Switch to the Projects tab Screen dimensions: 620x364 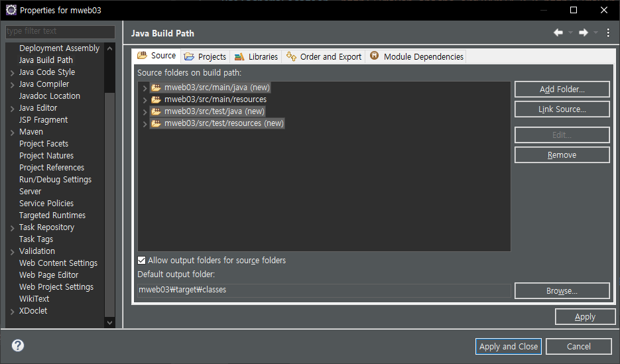(x=205, y=56)
